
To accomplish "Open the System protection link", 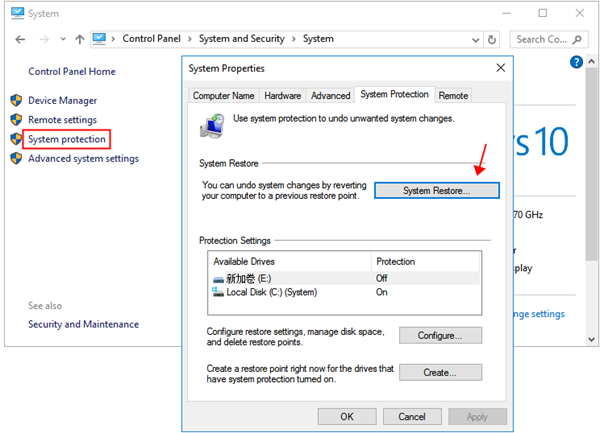I will point(65,139).
